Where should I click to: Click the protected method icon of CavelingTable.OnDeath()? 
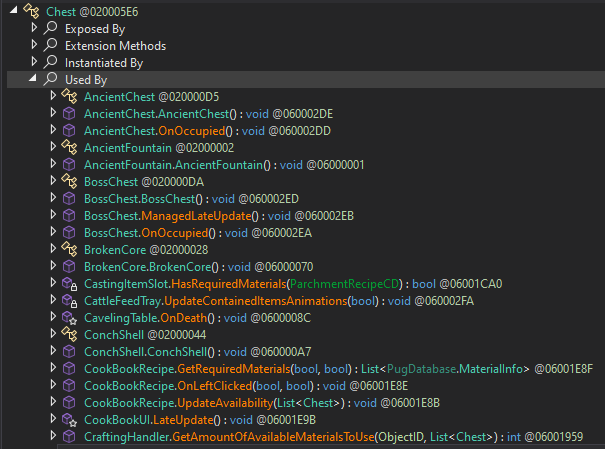69,318
